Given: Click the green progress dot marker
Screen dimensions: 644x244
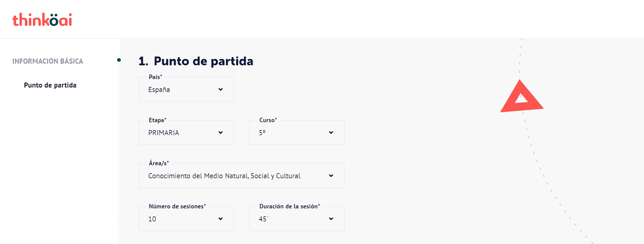Looking at the screenshot, I should tap(119, 60).
